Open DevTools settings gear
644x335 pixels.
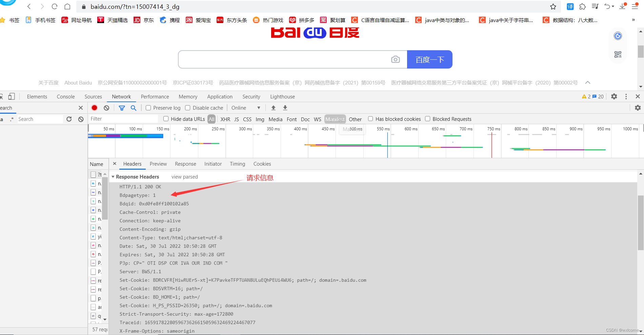[614, 96]
